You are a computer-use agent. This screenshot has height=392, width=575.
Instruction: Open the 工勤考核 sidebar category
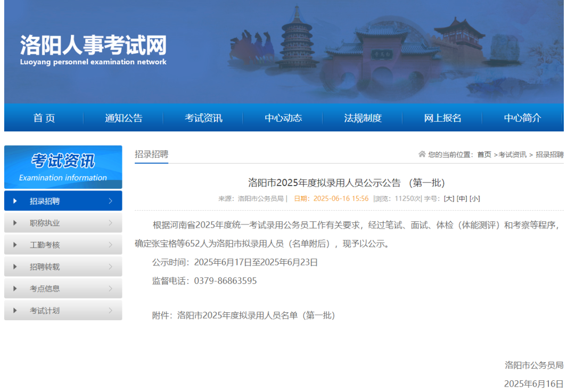pos(63,245)
